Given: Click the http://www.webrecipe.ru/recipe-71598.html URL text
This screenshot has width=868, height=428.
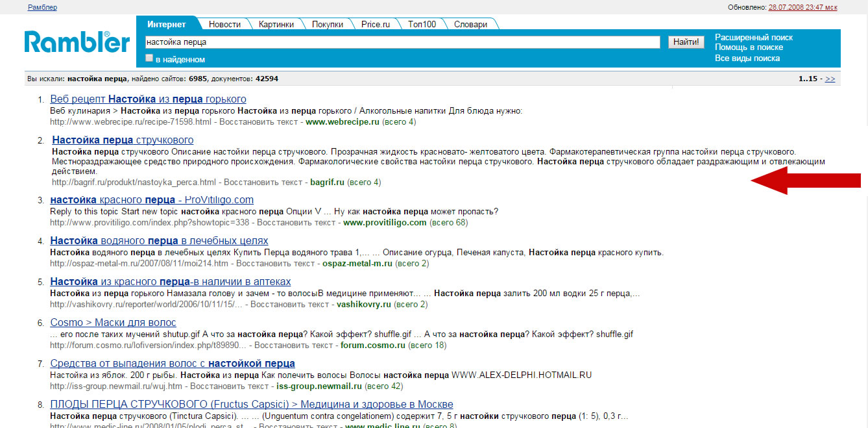Looking at the screenshot, I should (131, 121).
